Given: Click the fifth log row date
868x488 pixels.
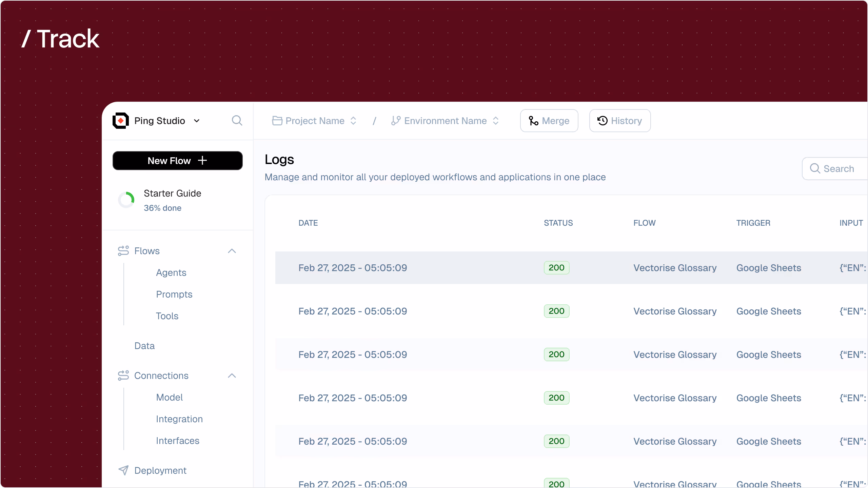Looking at the screenshot, I should click(353, 441).
